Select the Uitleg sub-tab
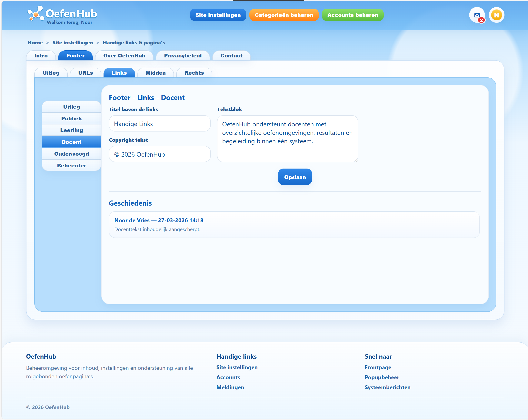The width and height of the screenshot is (528, 420). pyautogui.click(x=51, y=73)
